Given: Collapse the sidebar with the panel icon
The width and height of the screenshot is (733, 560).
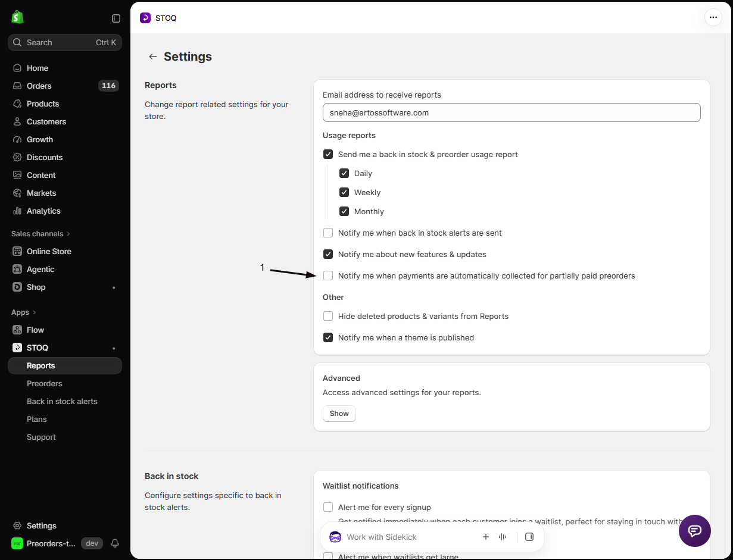Looking at the screenshot, I should pos(116,18).
